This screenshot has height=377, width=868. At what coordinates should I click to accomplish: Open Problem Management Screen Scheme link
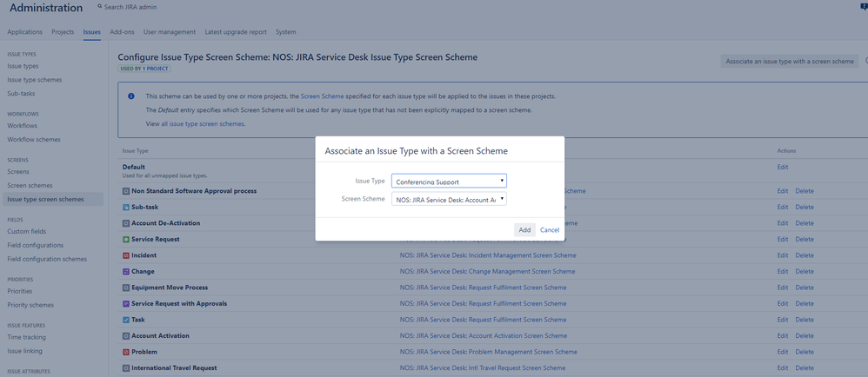[488, 352]
